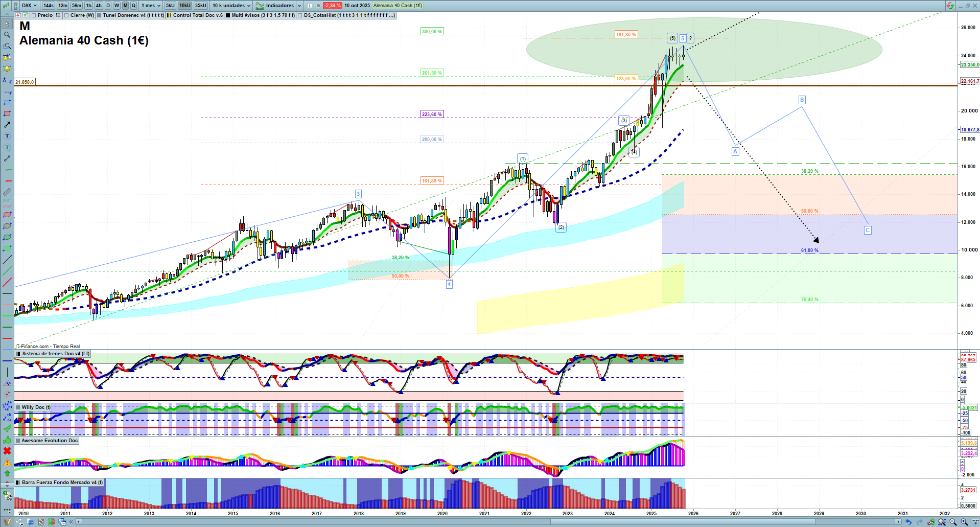Toggle the 10kU units button
Image resolution: width=980 pixels, height=527 pixels.
(185, 6)
